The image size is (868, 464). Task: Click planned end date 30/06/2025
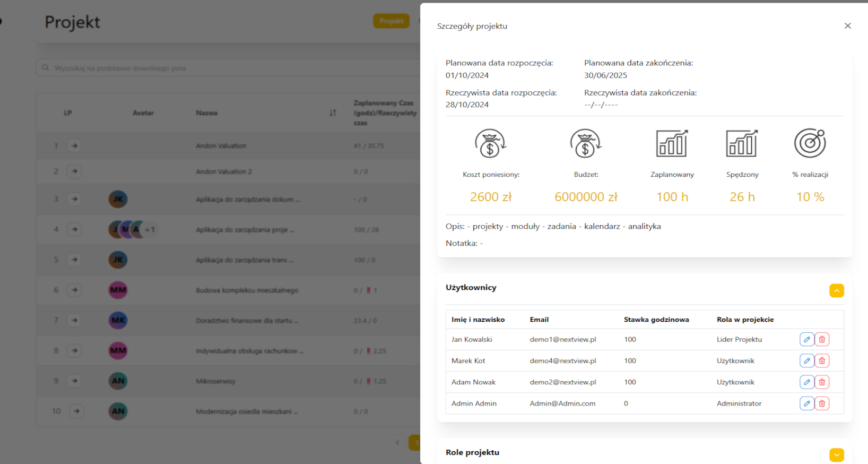pos(605,75)
